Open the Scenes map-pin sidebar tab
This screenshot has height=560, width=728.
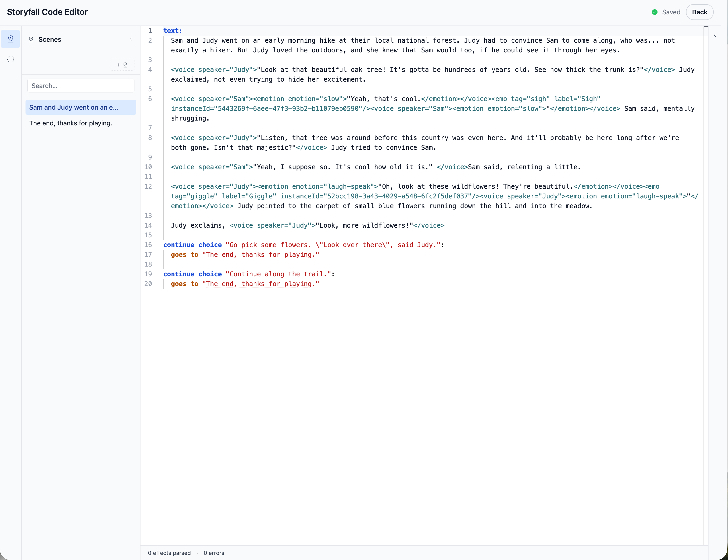[11, 39]
